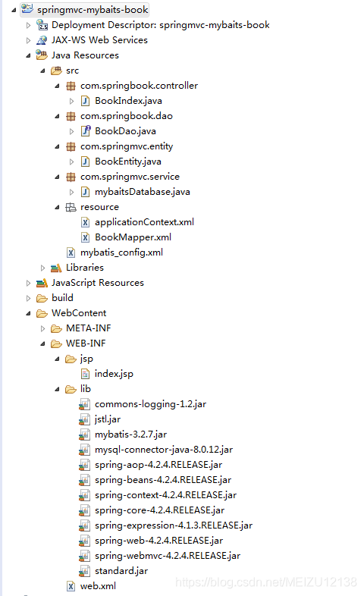The width and height of the screenshot is (364, 596).
Task: Collapse the Java Resources node
Action: (29, 55)
